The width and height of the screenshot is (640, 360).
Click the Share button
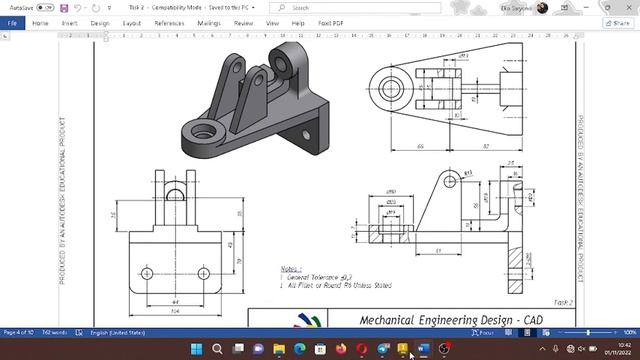618,23
